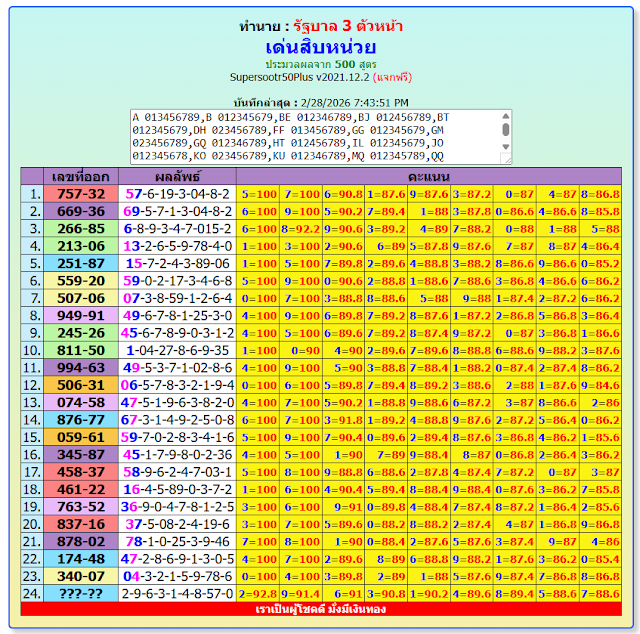The image size is (640, 634).
Task: Click the เด่นสิบหน่วย heading
Action: tap(321, 47)
